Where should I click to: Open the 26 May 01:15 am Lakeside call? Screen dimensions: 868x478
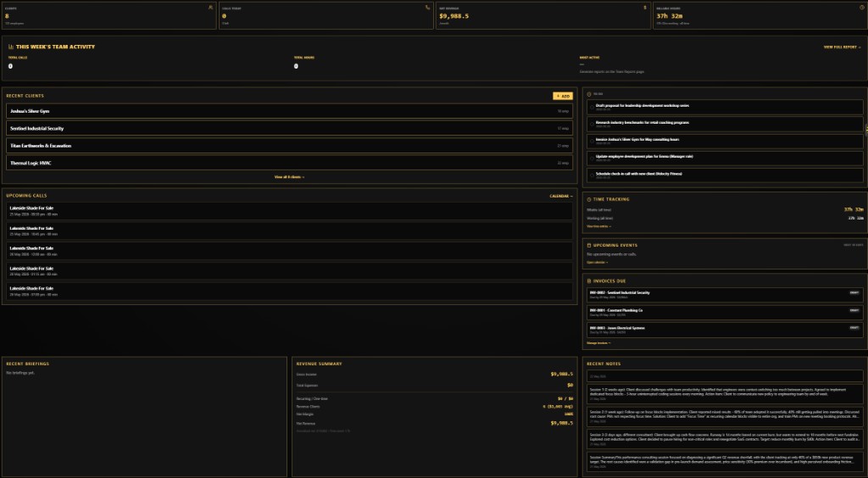coord(289,270)
